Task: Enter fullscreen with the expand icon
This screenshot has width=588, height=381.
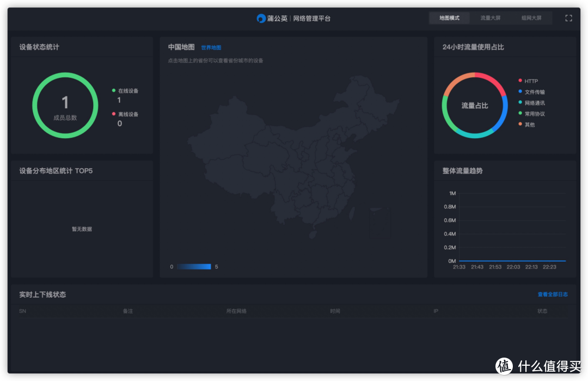Action: point(568,18)
